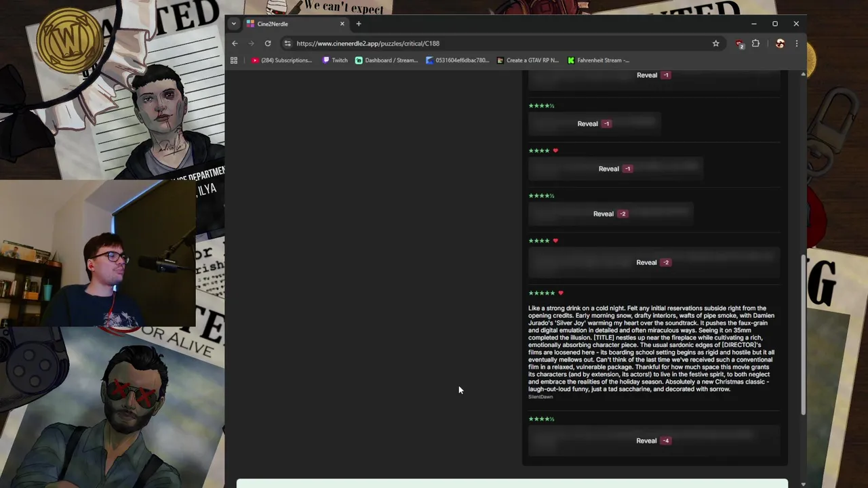Open the Chrome profile avatar
The height and width of the screenshot is (488, 868).
coord(780,43)
